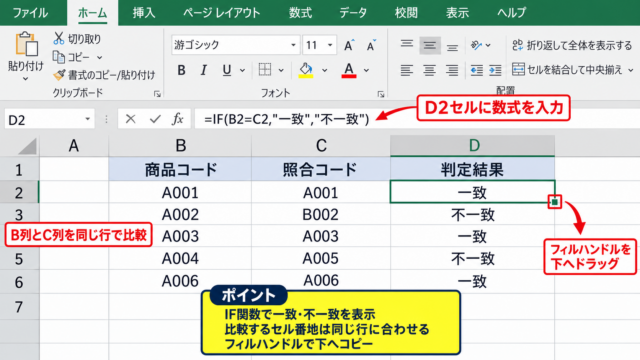Click the Format Painter (書式のコピー/貼り付け) brush

pyautogui.click(x=60, y=75)
